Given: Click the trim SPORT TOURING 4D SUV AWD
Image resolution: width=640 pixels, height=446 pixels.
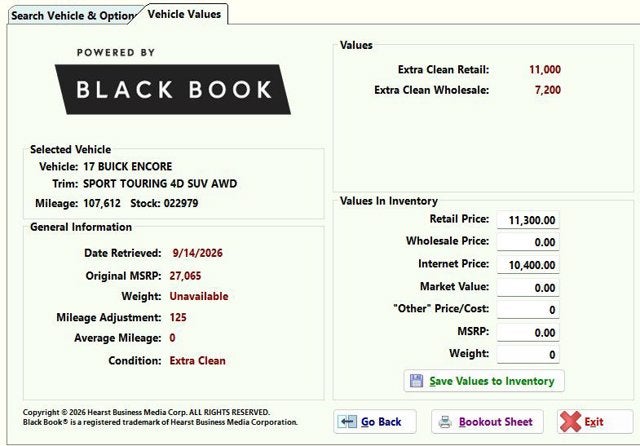Looking at the screenshot, I should (x=160, y=184).
